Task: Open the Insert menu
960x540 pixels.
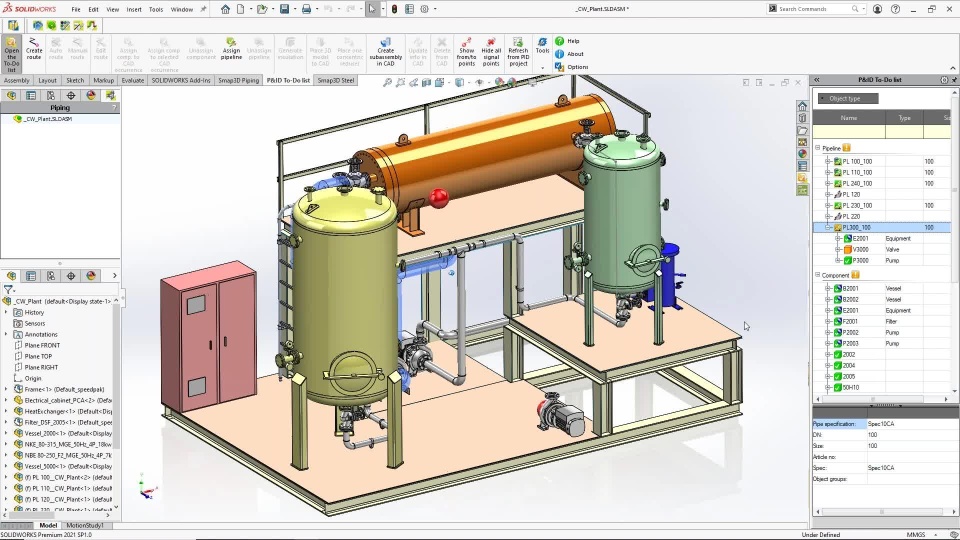Action: tap(134, 9)
